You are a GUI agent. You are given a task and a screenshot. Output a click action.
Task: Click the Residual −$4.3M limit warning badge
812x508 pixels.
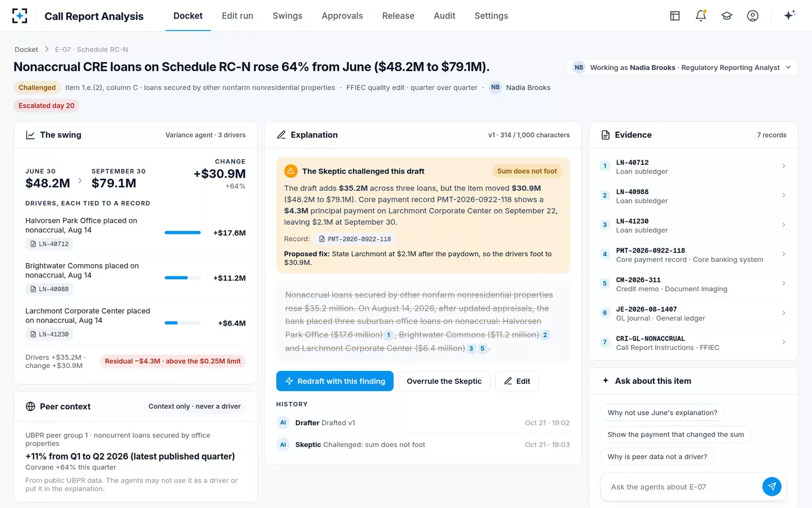(x=173, y=361)
